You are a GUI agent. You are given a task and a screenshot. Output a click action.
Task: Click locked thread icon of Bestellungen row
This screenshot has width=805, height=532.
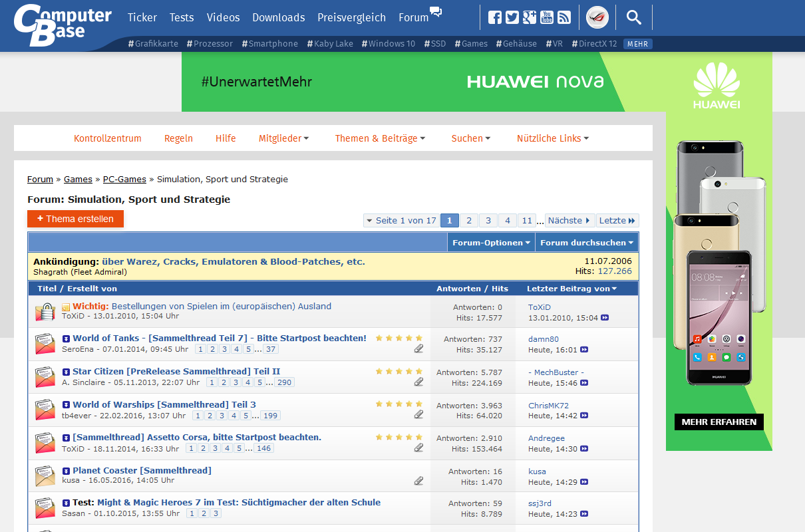(45, 311)
